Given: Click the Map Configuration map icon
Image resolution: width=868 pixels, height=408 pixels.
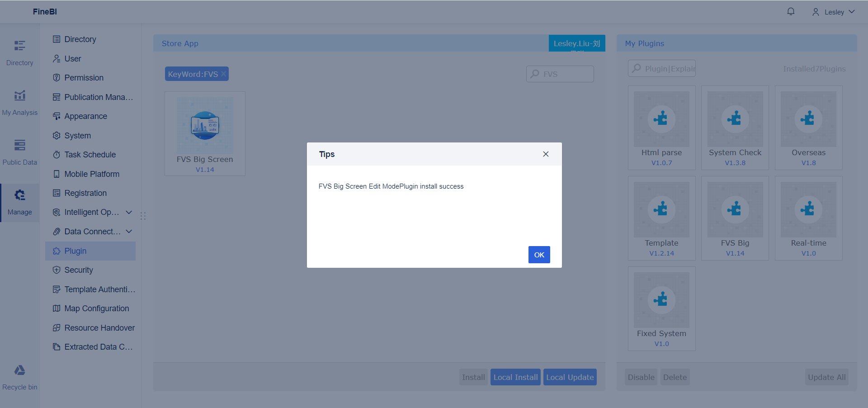Looking at the screenshot, I should click(x=57, y=308).
